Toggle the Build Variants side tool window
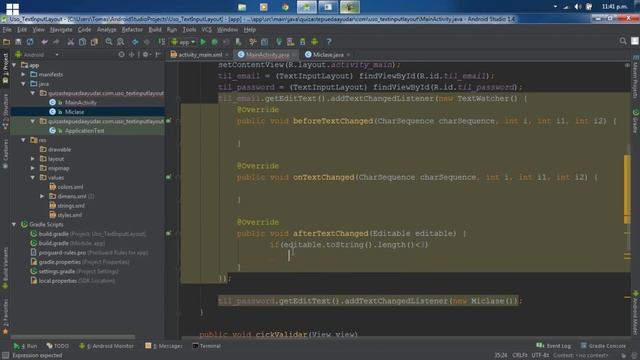Viewport: 640px width, 360px height. tap(5, 268)
